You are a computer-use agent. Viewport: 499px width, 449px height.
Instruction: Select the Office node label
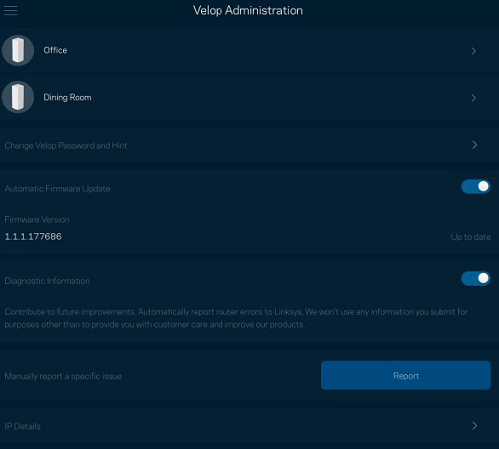pyautogui.click(x=55, y=50)
